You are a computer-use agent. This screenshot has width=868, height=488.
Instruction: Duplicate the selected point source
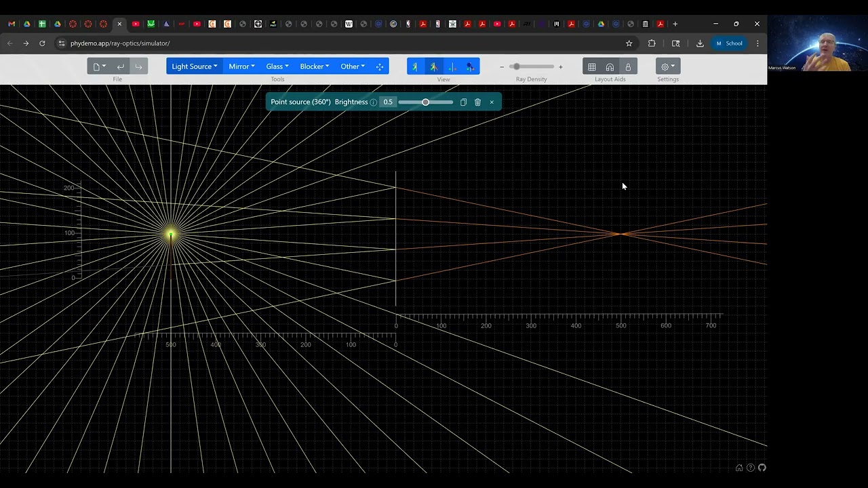(x=463, y=102)
